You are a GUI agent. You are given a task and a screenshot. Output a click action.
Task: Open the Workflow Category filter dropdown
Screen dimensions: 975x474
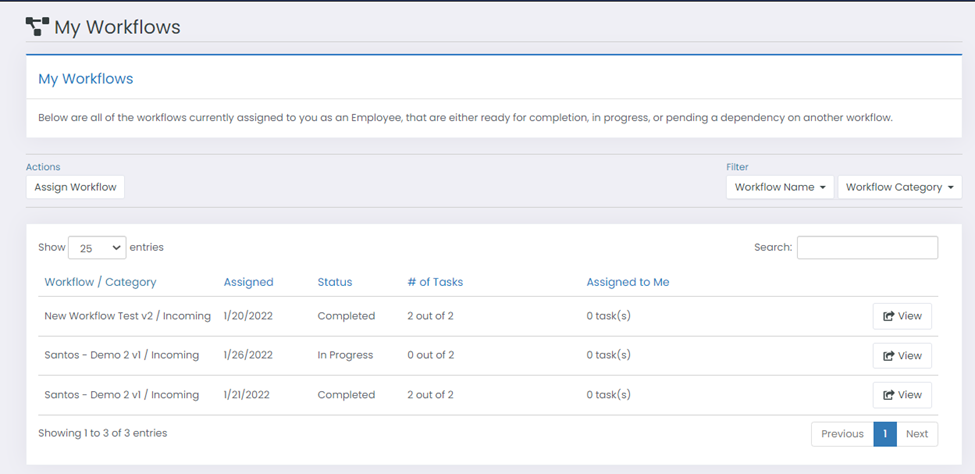(x=899, y=187)
